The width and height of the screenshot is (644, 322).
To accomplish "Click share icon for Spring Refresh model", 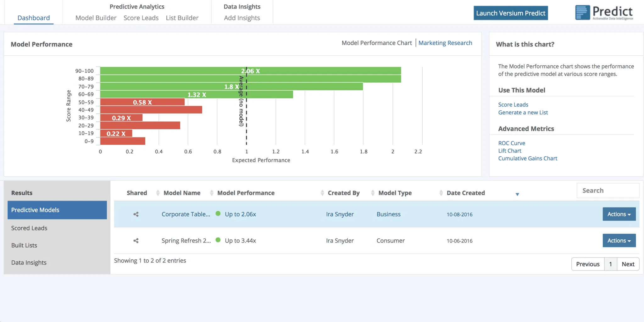I will (136, 241).
